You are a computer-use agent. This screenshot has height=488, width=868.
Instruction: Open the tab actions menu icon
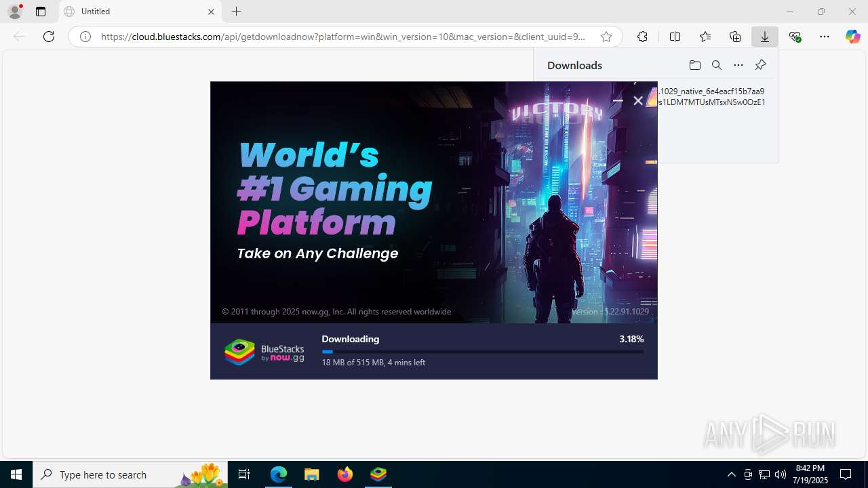coord(41,12)
